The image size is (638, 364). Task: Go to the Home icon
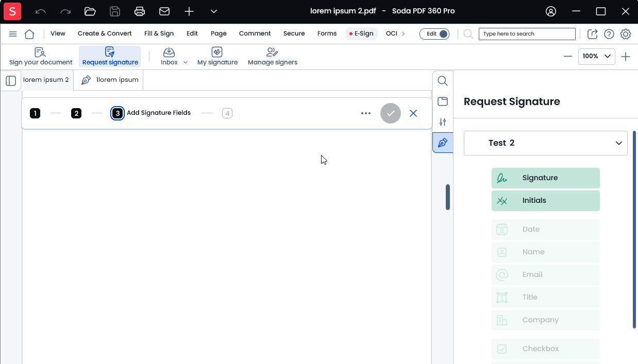coord(29,34)
